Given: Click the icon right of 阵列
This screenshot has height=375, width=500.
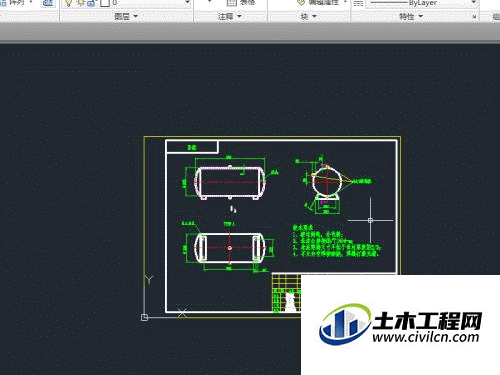Looking at the screenshot, I should click(49, 3).
